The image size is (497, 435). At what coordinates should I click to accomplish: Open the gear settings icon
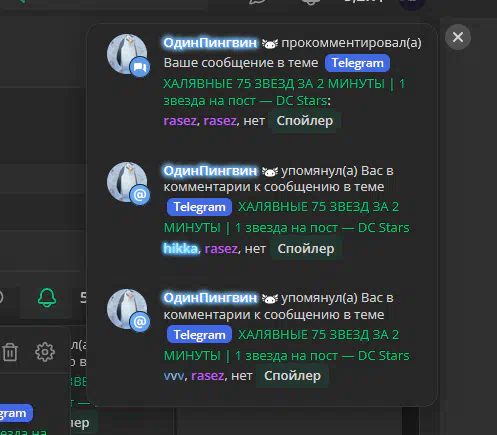(x=45, y=352)
